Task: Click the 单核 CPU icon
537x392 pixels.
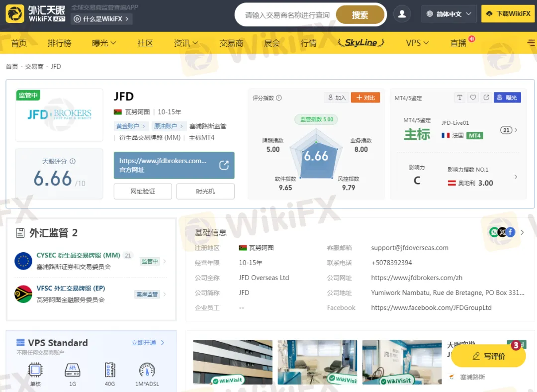Action: click(x=35, y=370)
